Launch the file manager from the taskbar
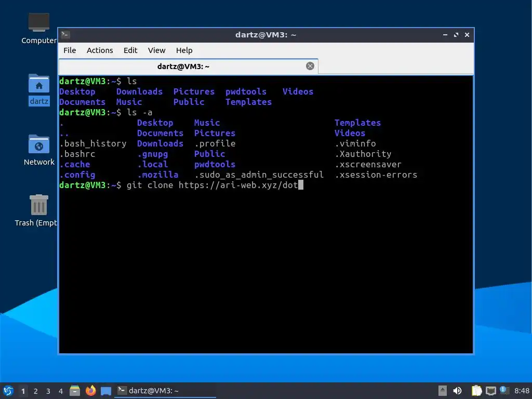Image resolution: width=532 pixels, height=399 pixels. (75, 391)
